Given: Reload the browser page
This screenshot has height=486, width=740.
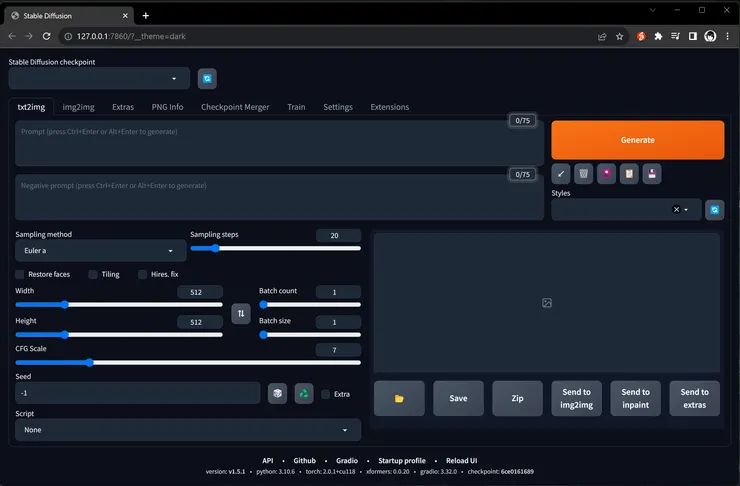Looking at the screenshot, I should point(46,36).
